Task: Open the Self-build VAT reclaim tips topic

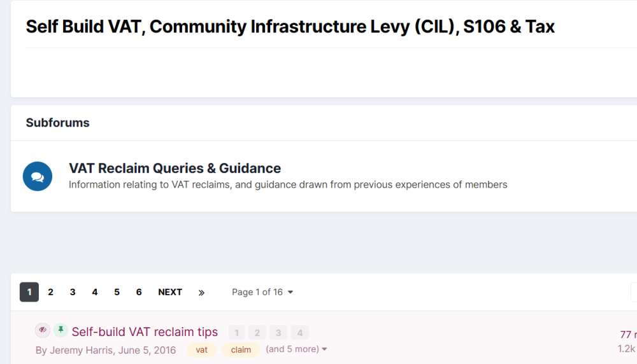Action: coord(145,332)
